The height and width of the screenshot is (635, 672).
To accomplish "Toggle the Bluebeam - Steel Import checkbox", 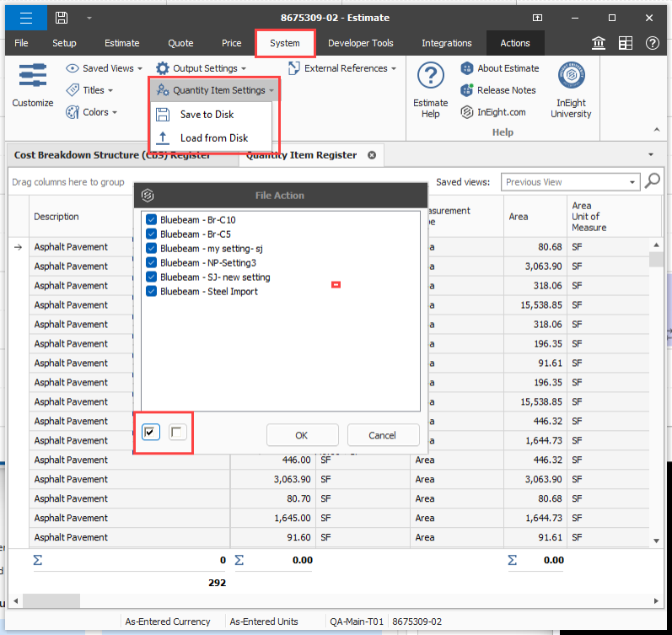I will (151, 292).
